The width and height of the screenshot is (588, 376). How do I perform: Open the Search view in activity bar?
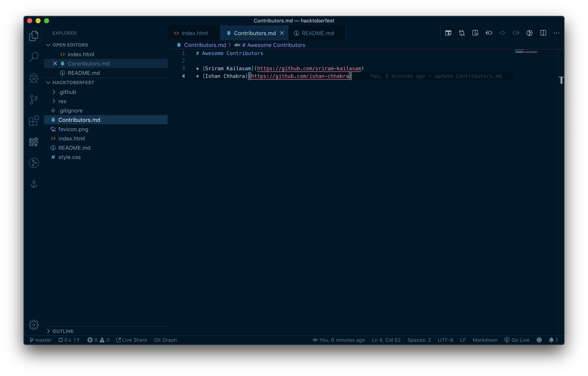pos(34,57)
